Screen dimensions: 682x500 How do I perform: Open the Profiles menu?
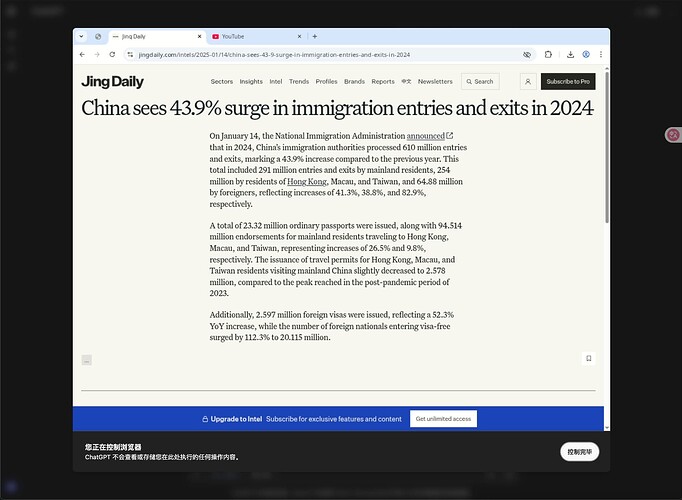click(326, 82)
